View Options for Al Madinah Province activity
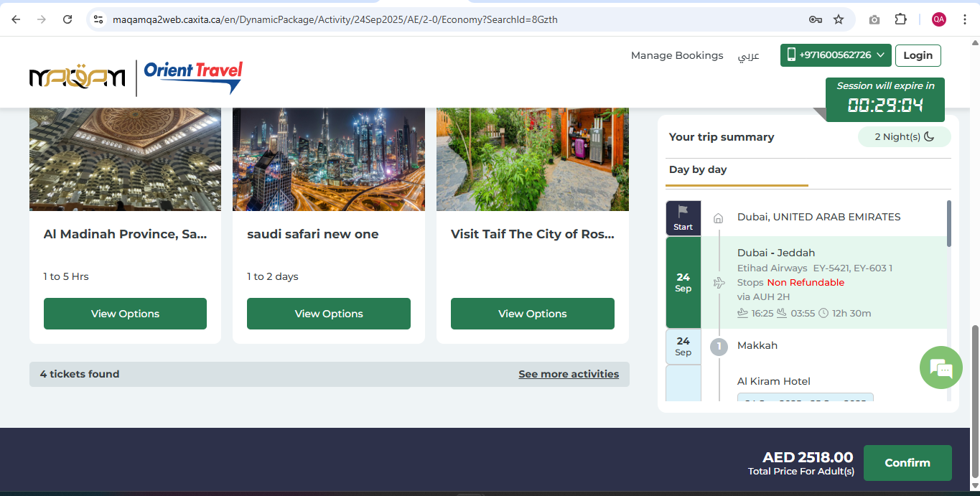Screen dimensions: 980x496 125,314
